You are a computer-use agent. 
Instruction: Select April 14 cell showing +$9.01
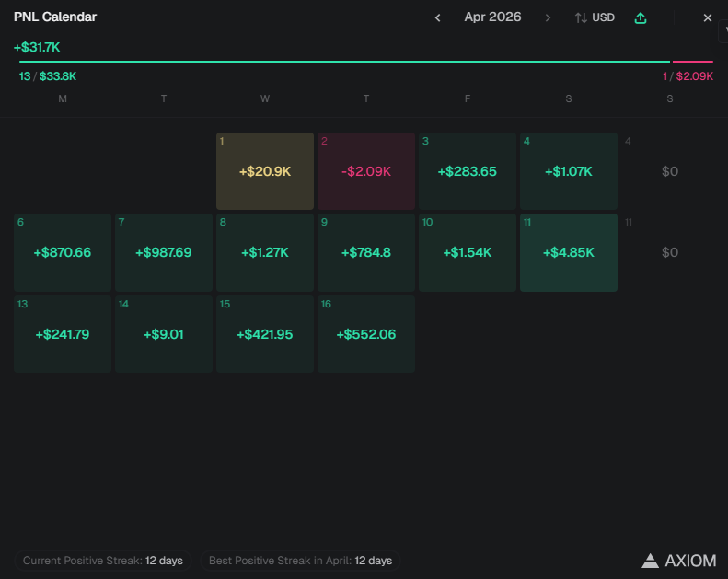(x=164, y=334)
